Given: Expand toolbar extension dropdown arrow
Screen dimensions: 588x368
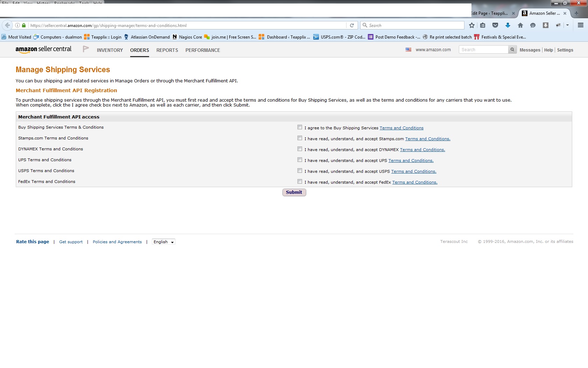Looking at the screenshot, I should coord(568,25).
